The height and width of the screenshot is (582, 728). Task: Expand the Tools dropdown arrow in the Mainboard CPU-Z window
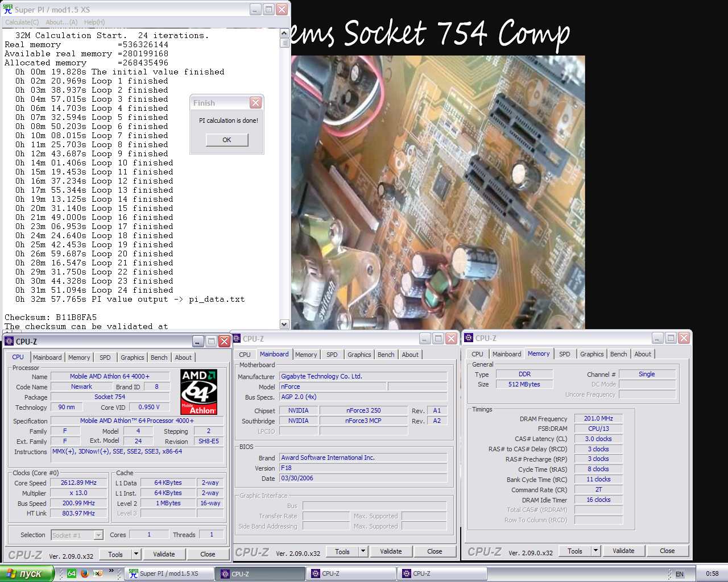coord(363,551)
